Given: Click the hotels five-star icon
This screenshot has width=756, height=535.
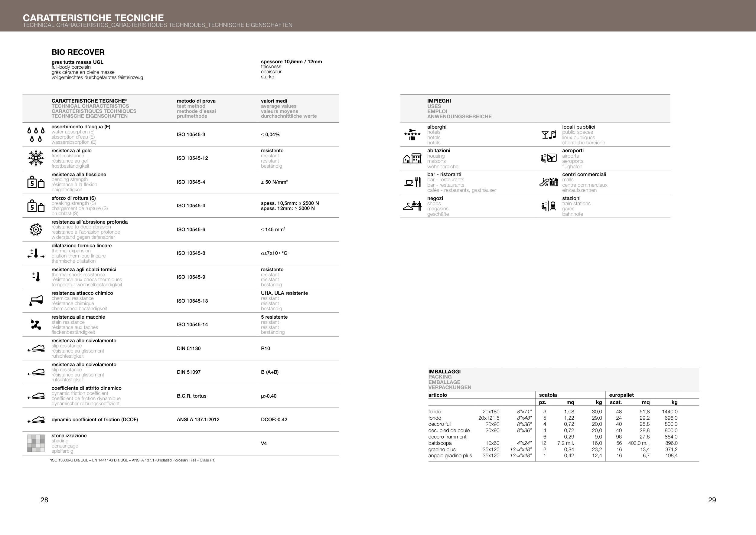Looking at the screenshot, I should (x=412, y=135).
